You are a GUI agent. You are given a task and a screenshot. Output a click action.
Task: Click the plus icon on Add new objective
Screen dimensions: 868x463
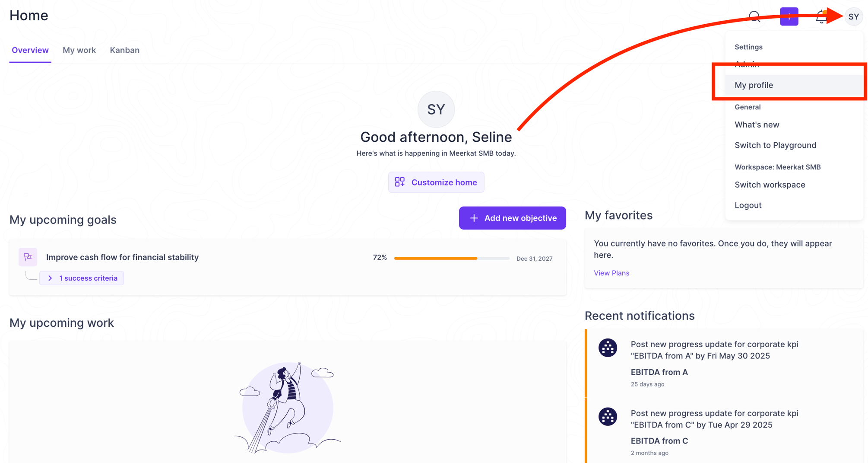[x=474, y=218]
